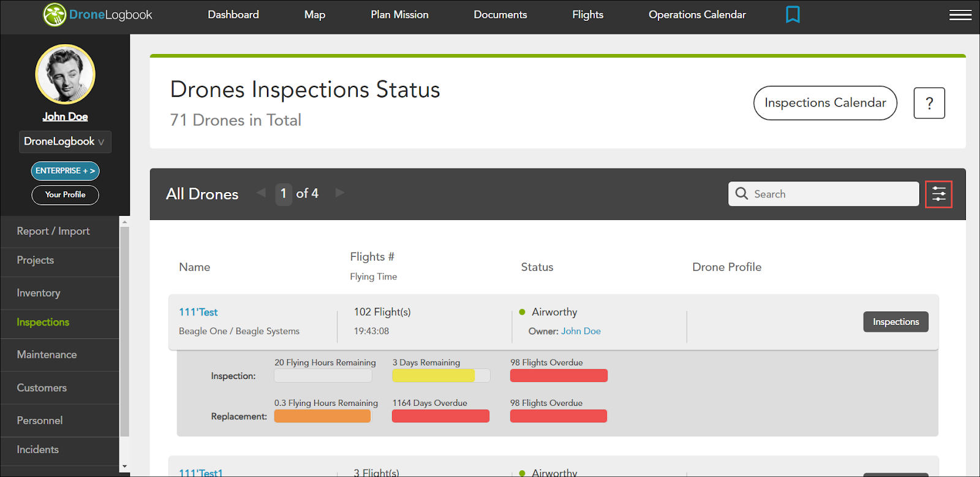Click the Search input field
Screen dimensions: 980x477
(823, 194)
